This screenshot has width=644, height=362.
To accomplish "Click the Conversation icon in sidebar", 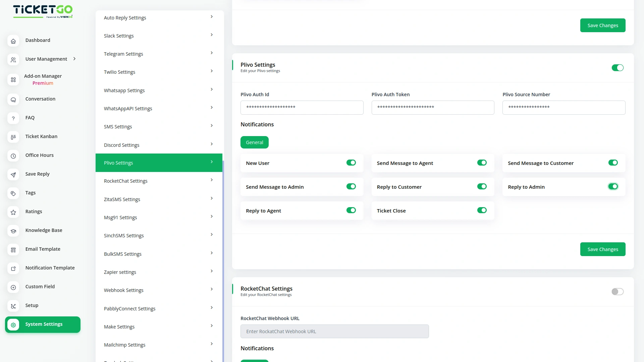I will [x=13, y=100].
